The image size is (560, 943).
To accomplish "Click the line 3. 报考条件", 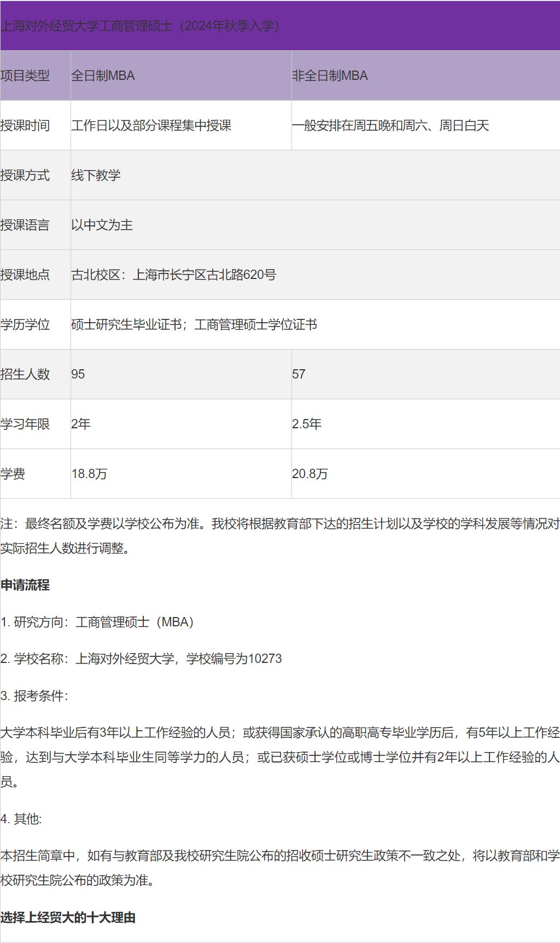I will tap(35, 696).
